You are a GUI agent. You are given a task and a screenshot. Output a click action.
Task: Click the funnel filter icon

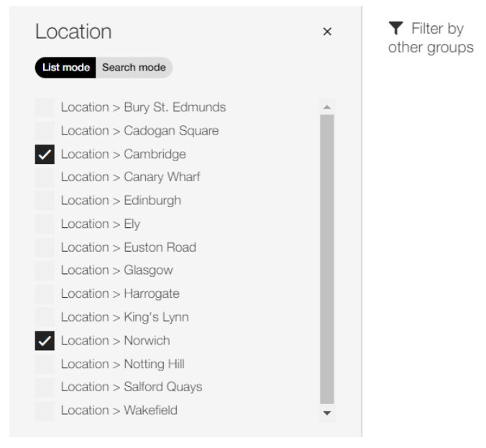[x=396, y=28]
